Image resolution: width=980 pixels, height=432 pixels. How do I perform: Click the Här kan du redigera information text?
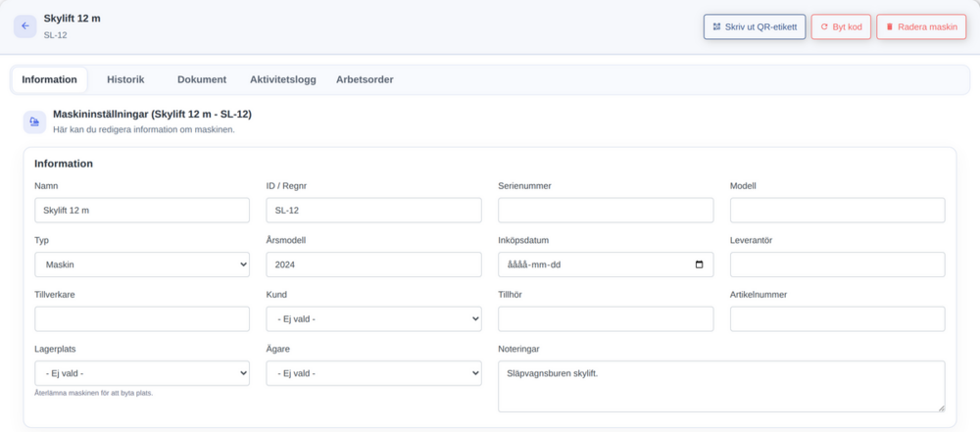pyautogui.click(x=144, y=130)
